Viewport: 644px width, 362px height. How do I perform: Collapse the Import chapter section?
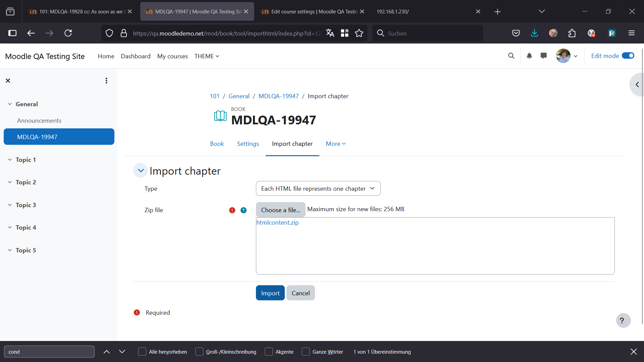pyautogui.click(x=141, y=171)
